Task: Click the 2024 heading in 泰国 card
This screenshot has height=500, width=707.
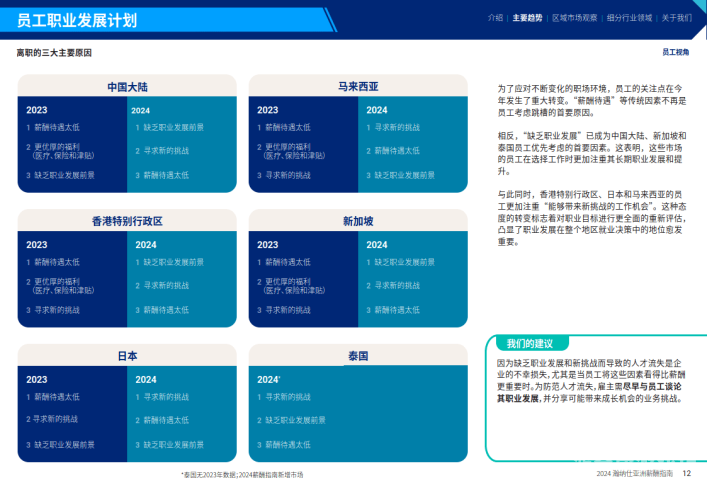Action: 269,380
